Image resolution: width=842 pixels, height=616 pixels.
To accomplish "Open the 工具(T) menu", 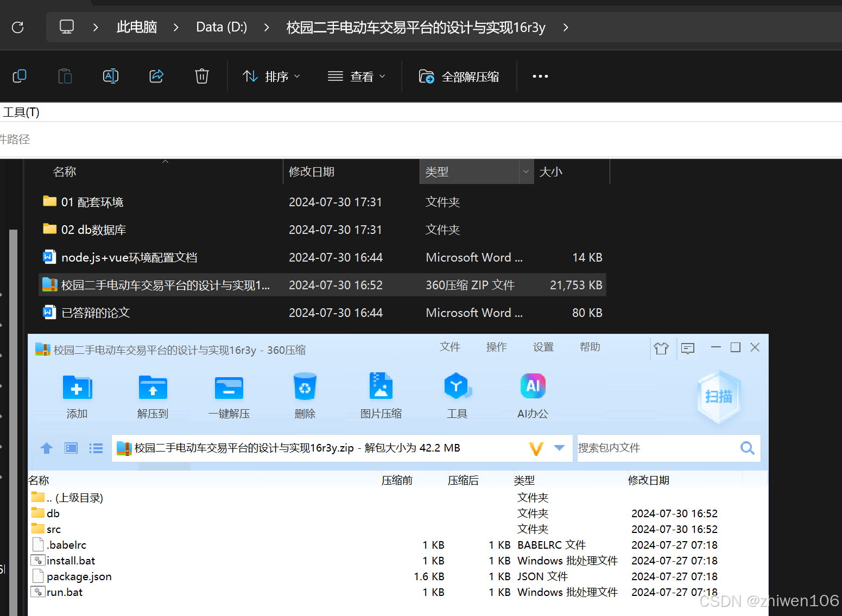I will pos(21,112).
